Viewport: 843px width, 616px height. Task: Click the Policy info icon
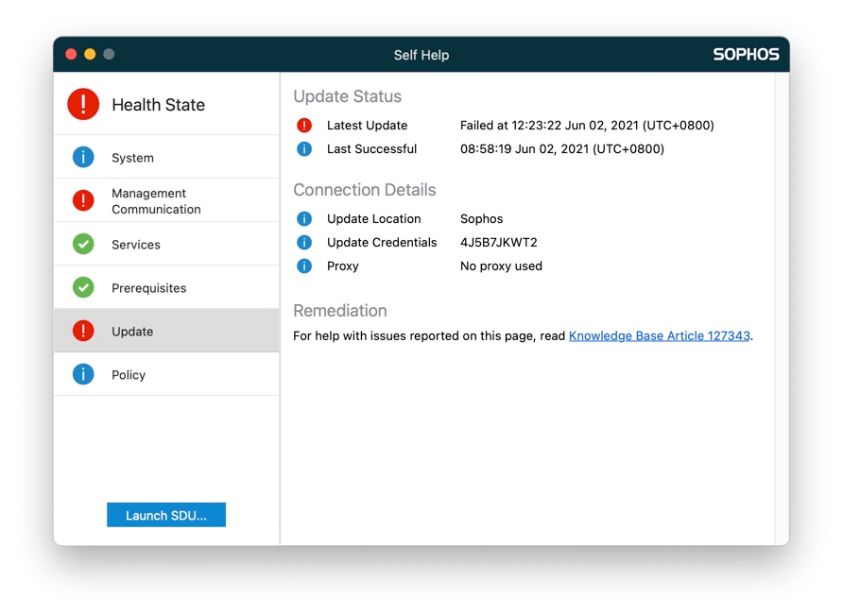[x=84, y=374]
